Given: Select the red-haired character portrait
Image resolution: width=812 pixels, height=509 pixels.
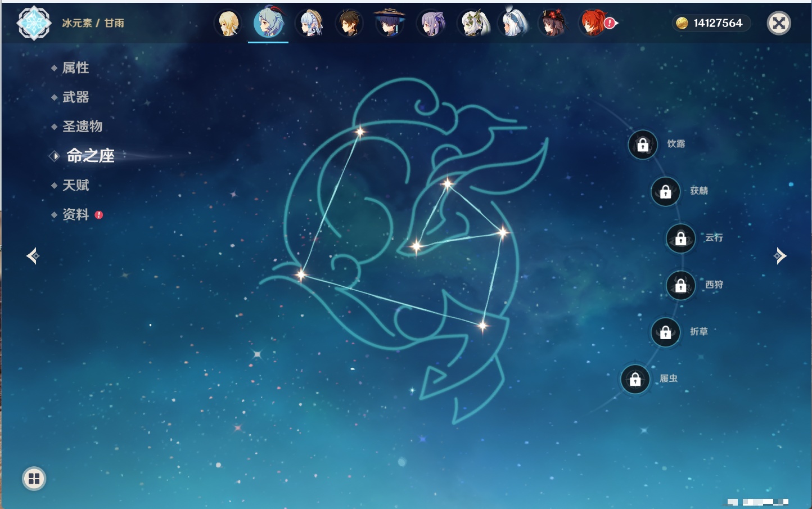Looking at the screenshot, I should click(594, 24).
